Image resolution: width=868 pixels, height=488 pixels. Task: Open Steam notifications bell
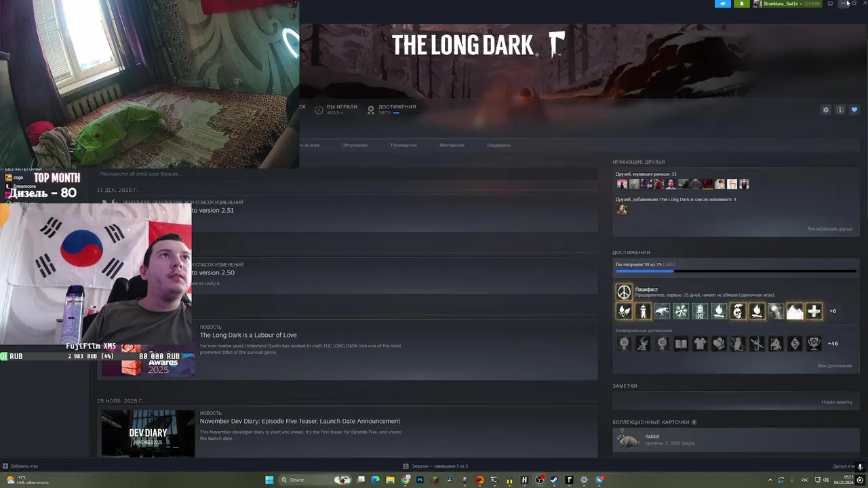tap(741, 3)
